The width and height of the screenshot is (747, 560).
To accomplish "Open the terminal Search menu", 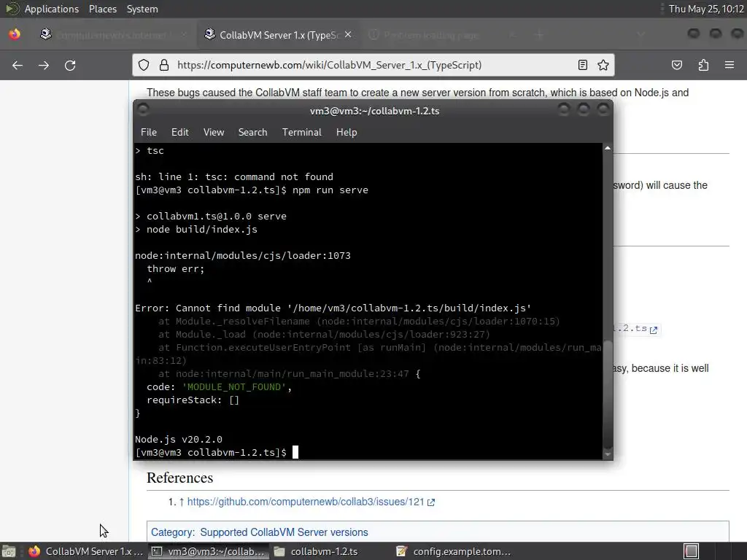I will coord(252,133).
